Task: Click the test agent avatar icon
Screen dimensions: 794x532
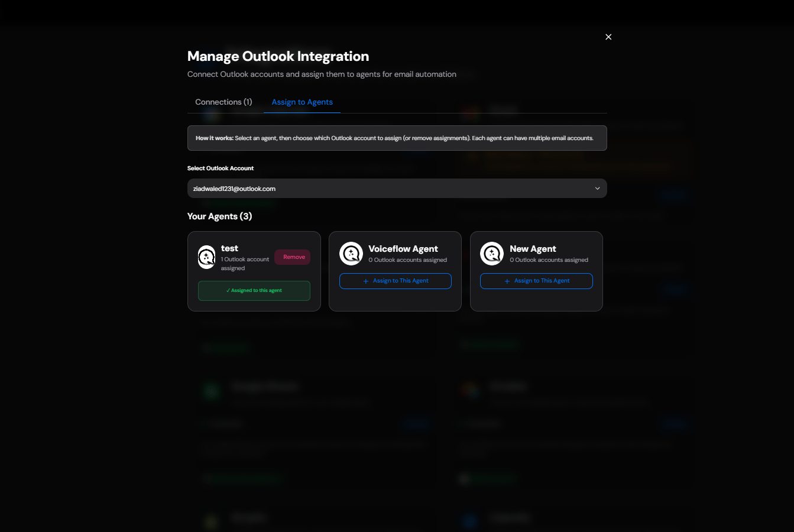Action: (x=206, y=257)
